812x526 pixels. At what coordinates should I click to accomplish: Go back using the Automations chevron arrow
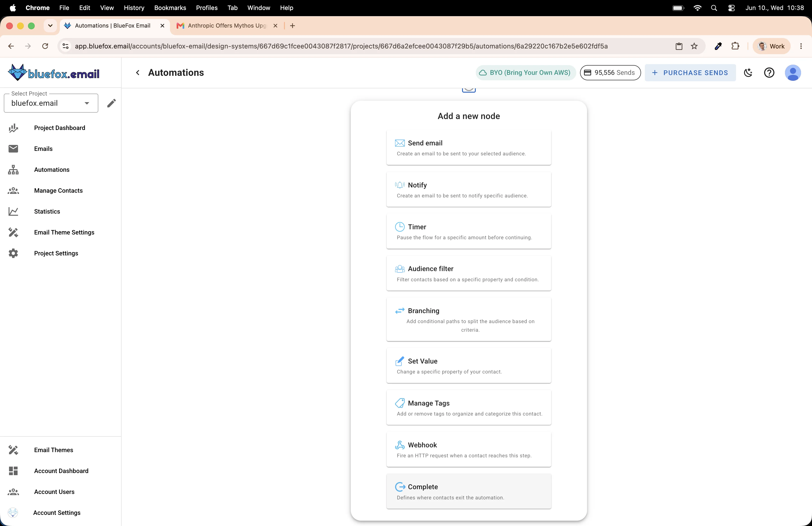pos(137,73)
